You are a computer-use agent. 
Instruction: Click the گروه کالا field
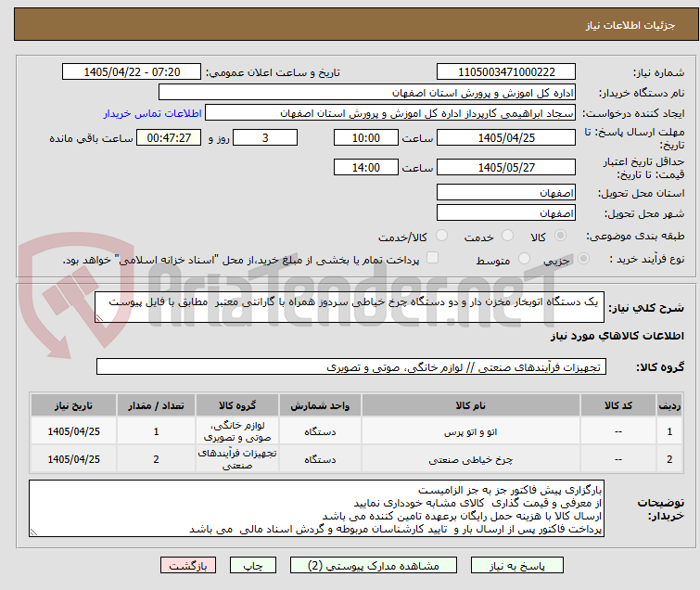tap(350, 366)
